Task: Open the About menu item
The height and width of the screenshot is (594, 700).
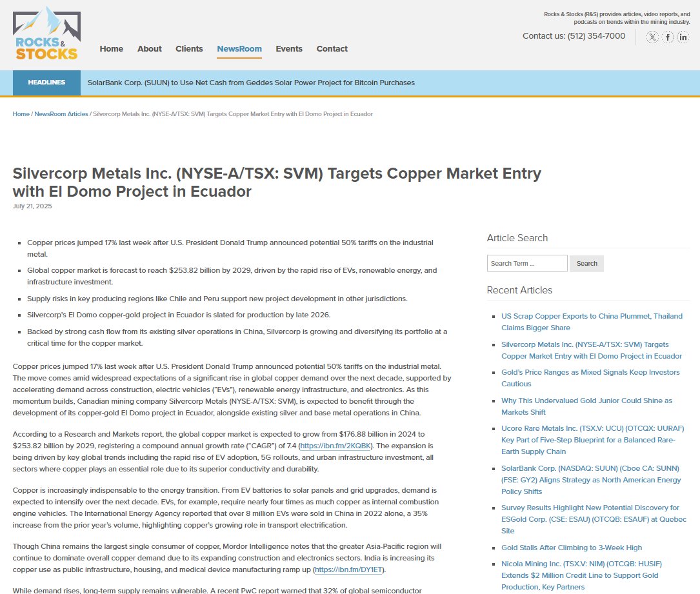Action: (149, 48)
